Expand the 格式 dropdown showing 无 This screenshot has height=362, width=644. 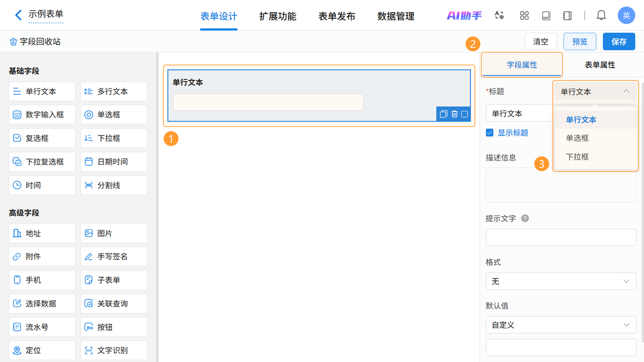pos(561,281)
